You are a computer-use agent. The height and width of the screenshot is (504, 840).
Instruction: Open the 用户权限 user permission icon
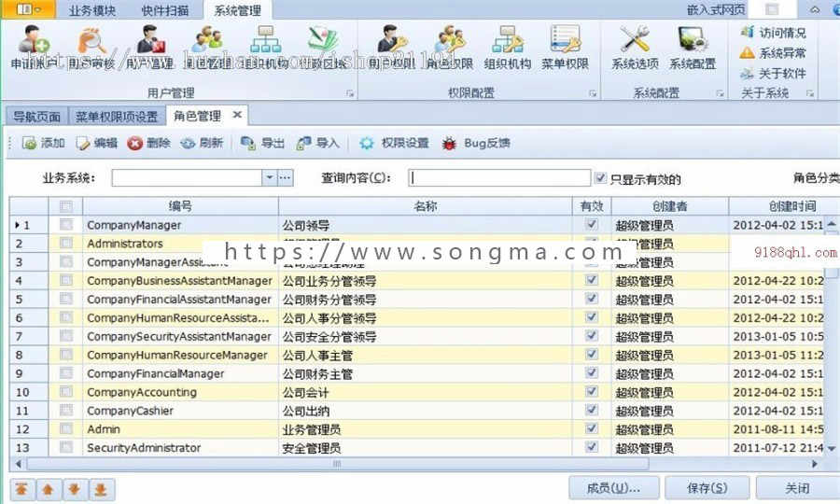(x=391, y=49)
